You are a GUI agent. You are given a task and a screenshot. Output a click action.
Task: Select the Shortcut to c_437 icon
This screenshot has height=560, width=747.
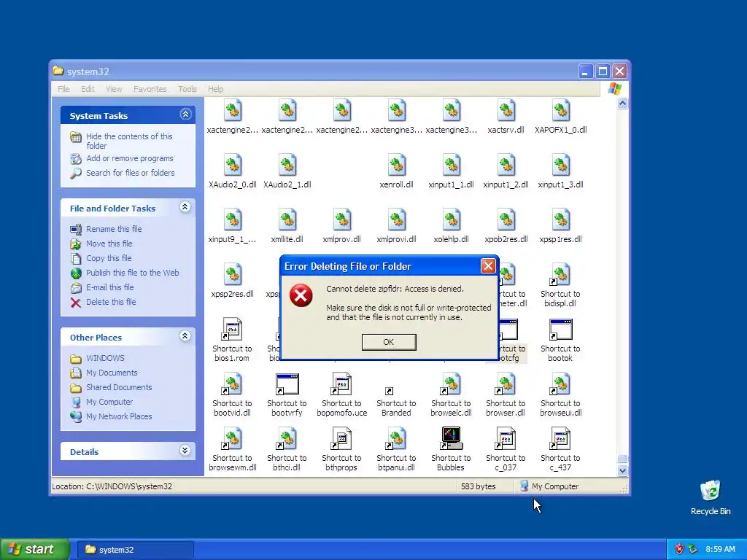561,438
